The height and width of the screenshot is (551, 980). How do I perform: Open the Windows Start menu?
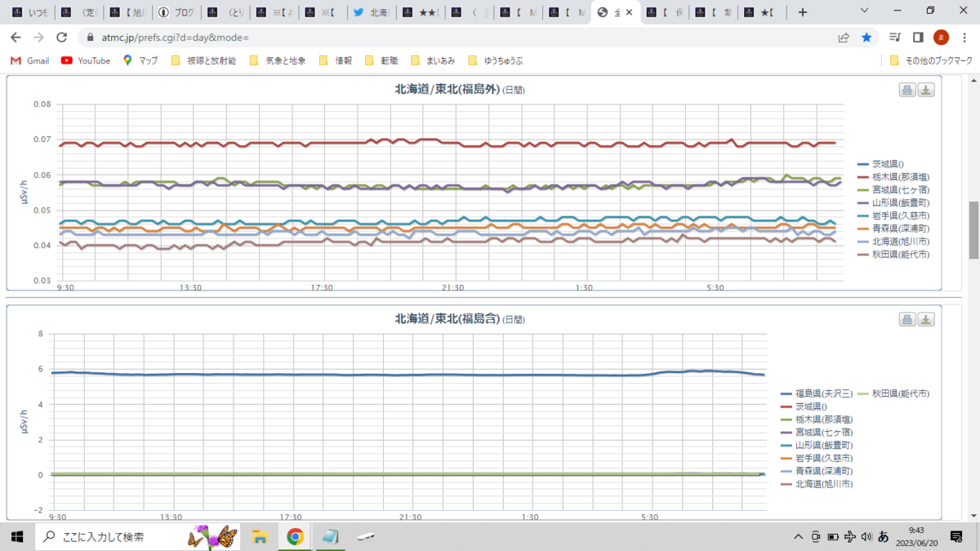point(16,536)
